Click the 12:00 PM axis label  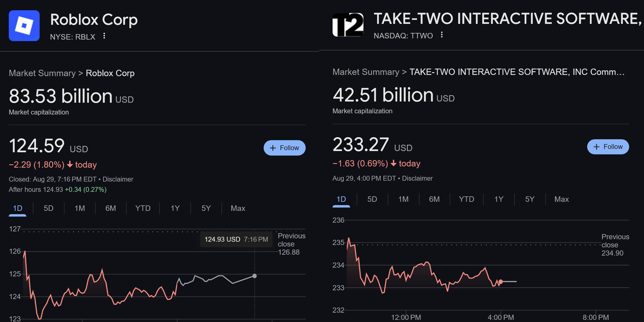pos(406,317)
